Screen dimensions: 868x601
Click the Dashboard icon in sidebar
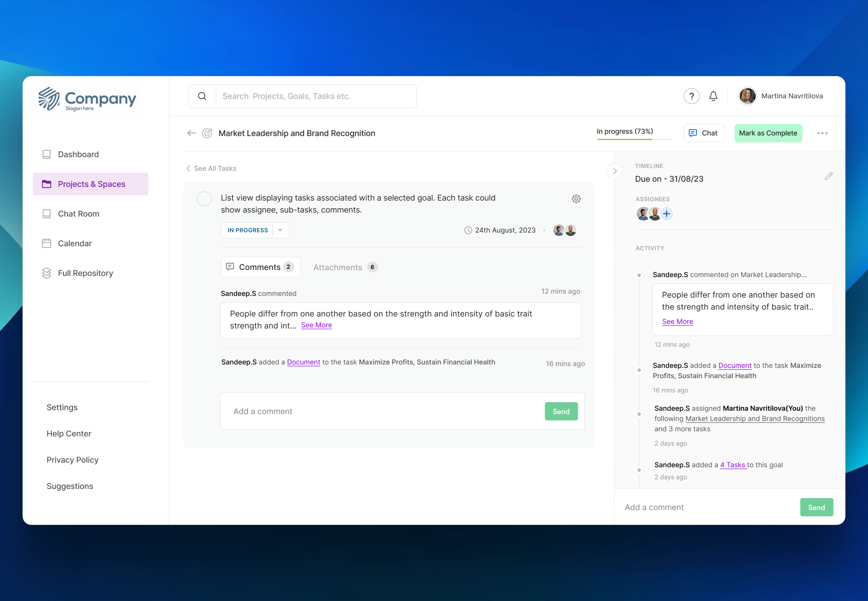pos(46,154)
